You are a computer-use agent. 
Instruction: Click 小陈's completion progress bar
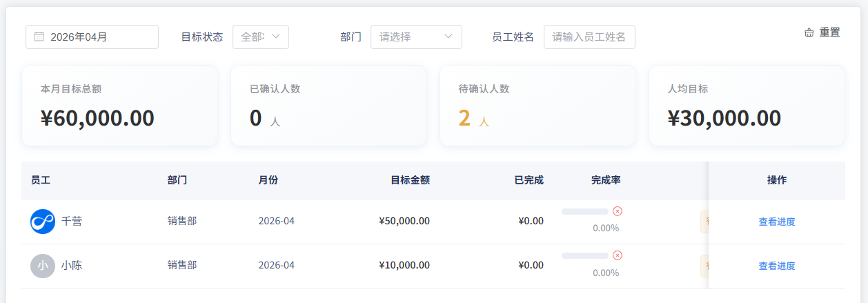pos(585,255)
